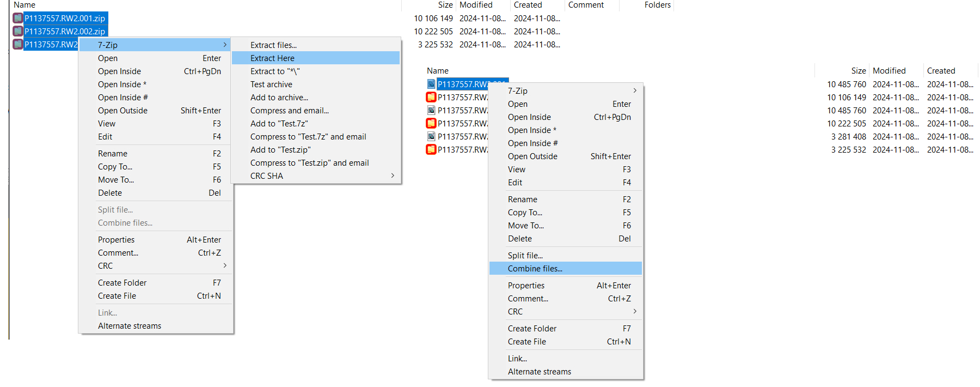This screenshot has height=387, width=980.
Task: Choose Delete in the left context menu
Action: [x=156, y=192]
